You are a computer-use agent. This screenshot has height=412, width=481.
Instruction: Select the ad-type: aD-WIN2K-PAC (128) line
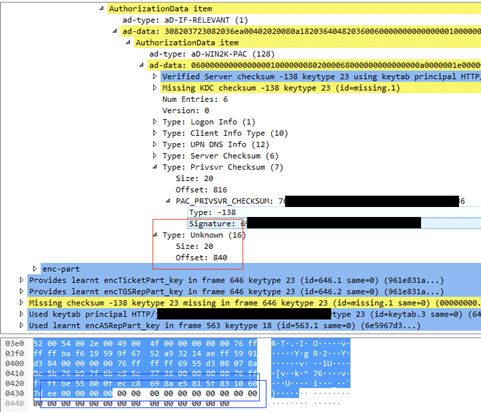212,54
